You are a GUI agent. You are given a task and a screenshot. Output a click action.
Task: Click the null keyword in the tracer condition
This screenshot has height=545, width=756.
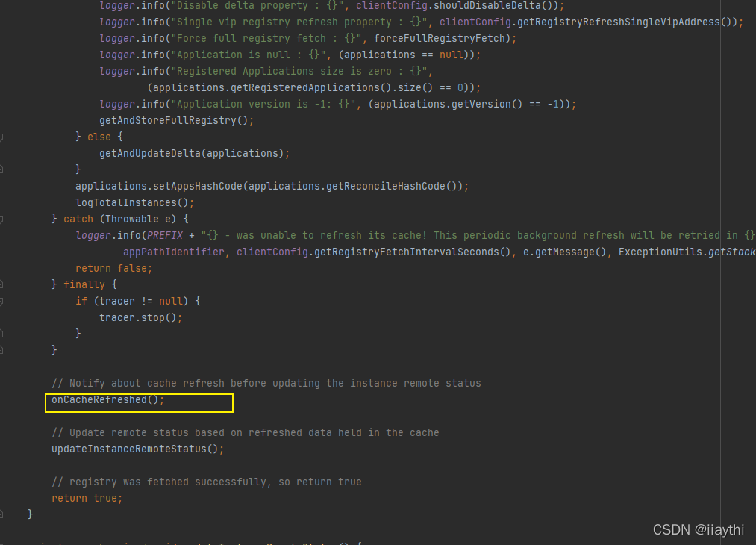point(171,301)
